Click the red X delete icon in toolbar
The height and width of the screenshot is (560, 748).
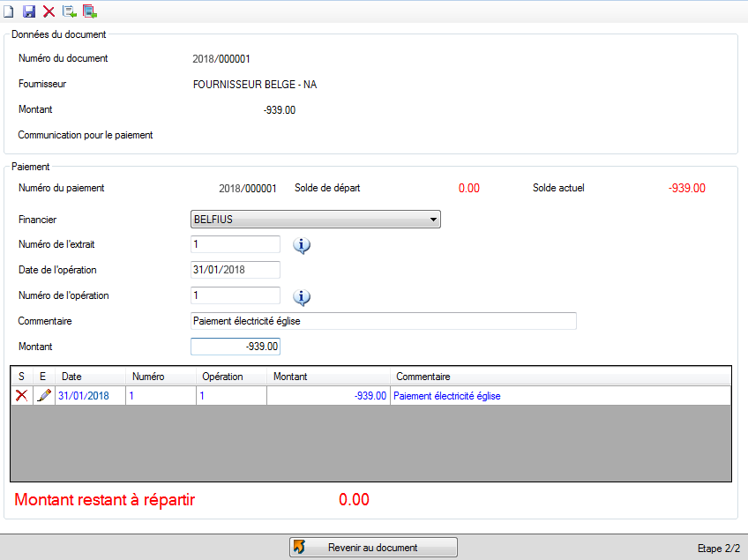click(x=49, y=11)
